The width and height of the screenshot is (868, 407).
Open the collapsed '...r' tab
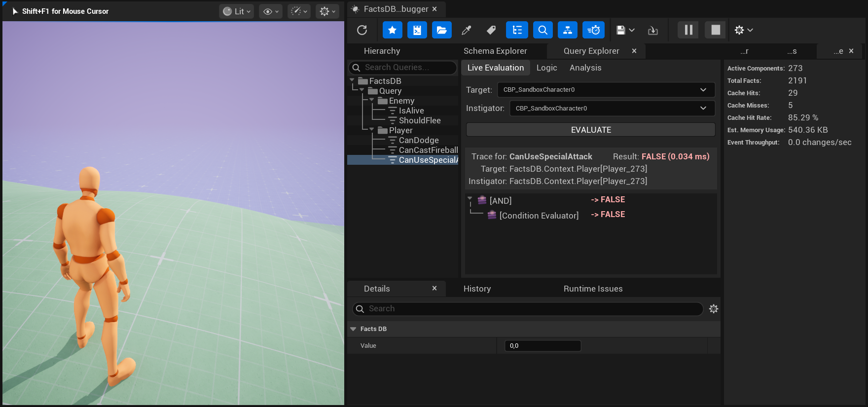point(745,51)
